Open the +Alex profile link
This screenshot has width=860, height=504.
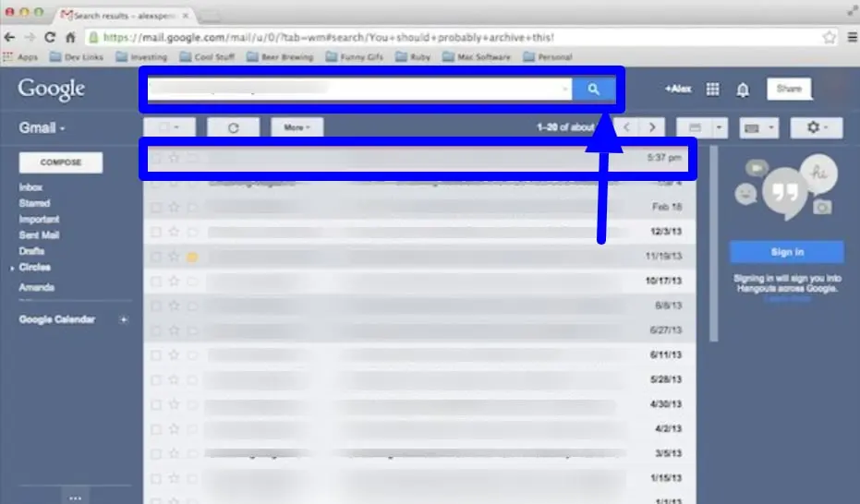click(x=678, y=89)
